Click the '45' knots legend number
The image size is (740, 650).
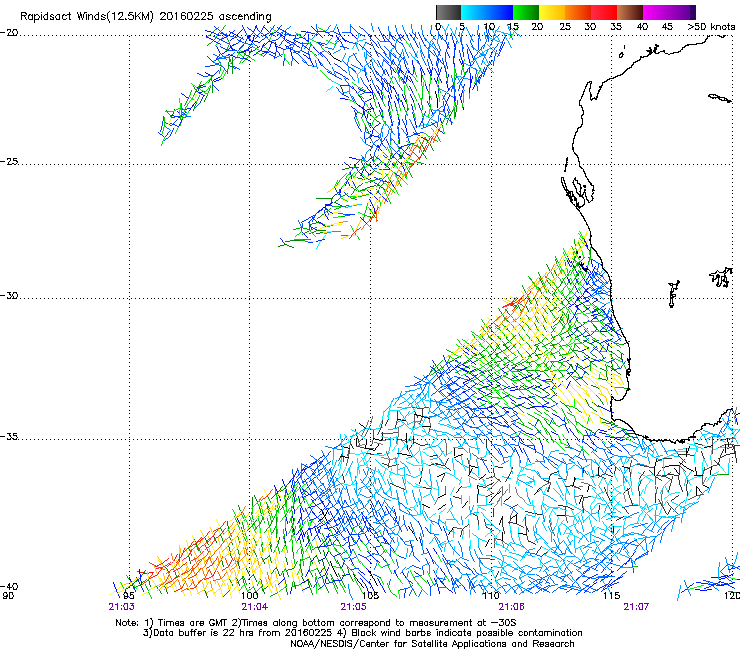(667, 27)
